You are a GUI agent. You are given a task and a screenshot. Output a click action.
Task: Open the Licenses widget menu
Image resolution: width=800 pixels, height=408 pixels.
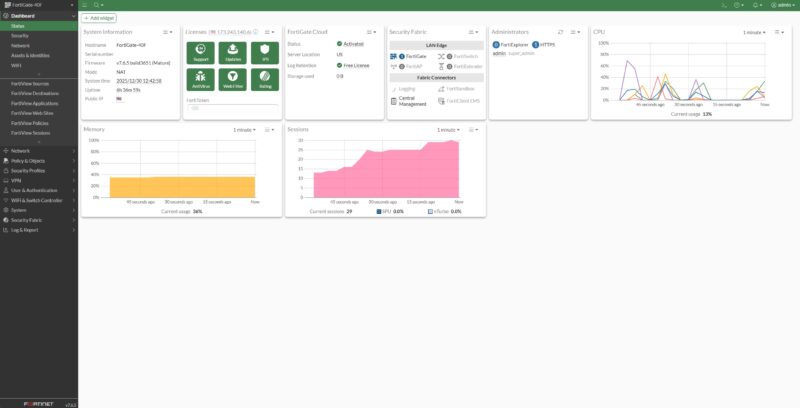pyautogui.click(x=269, y=32)
